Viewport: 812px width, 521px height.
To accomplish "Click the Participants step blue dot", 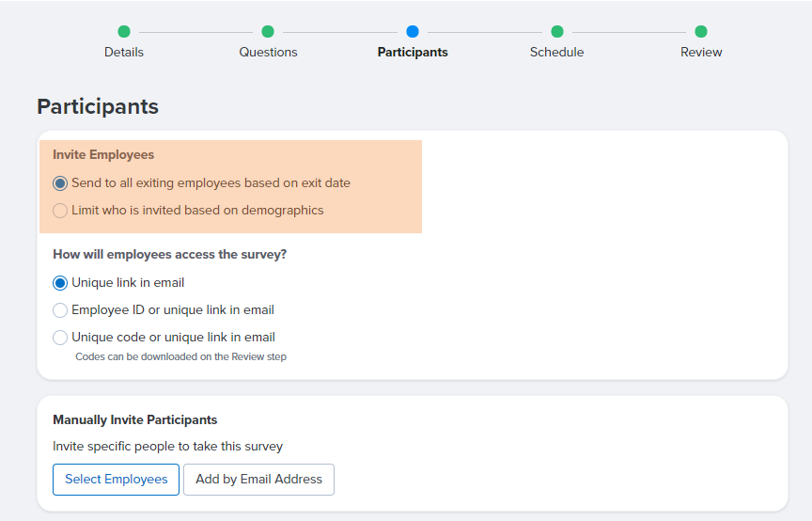I will click(413, 32).
